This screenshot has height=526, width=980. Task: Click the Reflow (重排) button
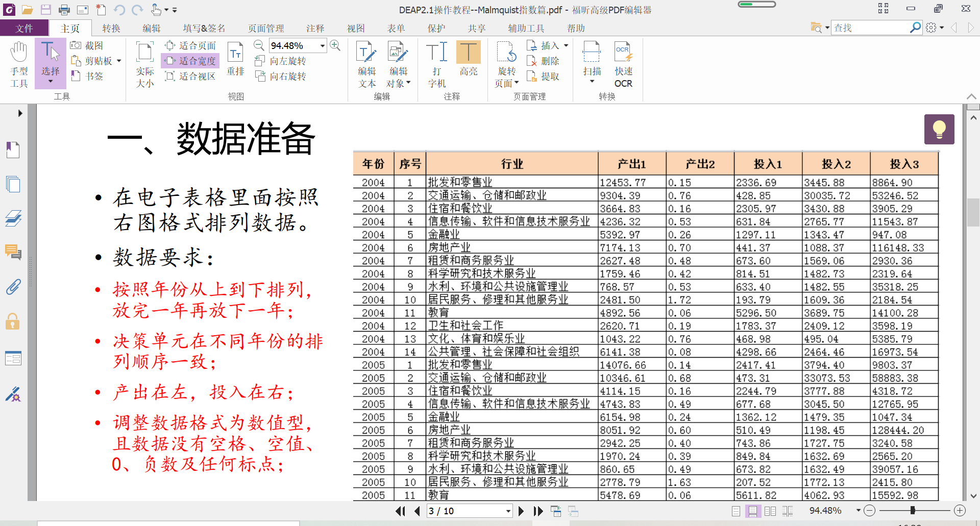pos(235,59)
